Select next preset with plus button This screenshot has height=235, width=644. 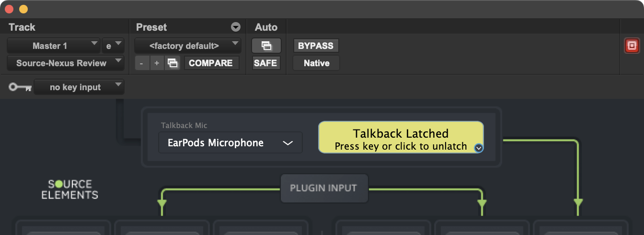tap(157, 63)
